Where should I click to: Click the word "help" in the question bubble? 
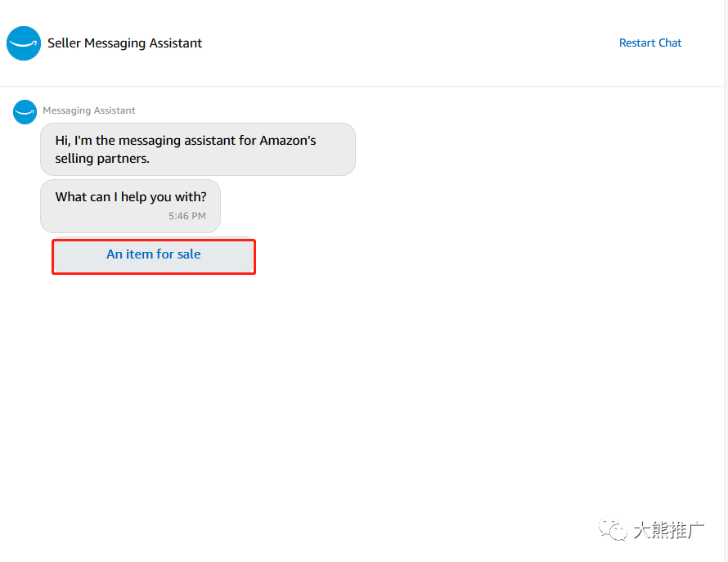pyautogui.click(x=134, y=197)
